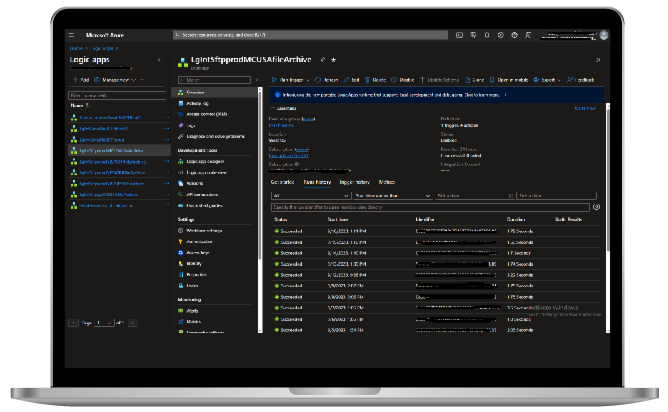The image size is (668, 412).
Task: Click the Pick a date field
Action: (x=475, y=196)
